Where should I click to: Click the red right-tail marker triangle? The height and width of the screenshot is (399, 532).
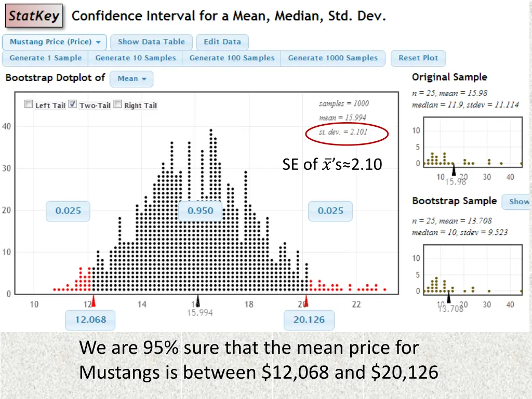[307, 301]
